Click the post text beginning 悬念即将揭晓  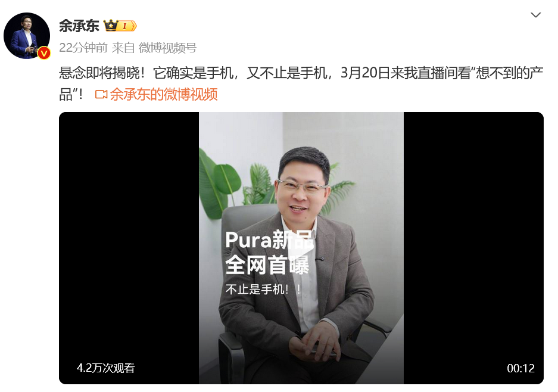click(x=301, y=83)
